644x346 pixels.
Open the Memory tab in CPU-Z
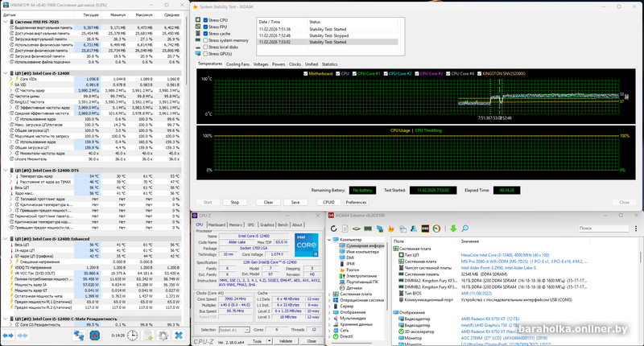coord(236,224)
